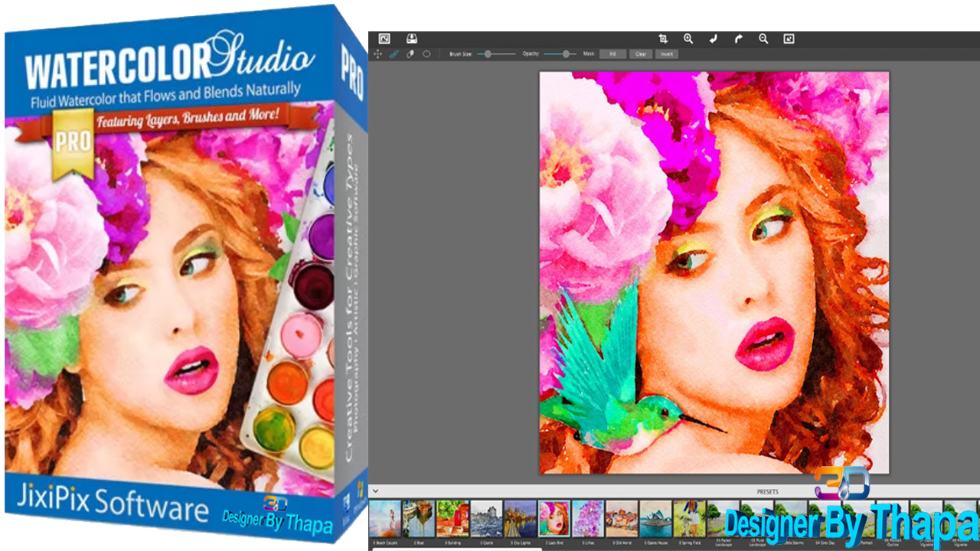
Task: Select the City Lights preset thumbnail
Action: tap(520, 519)
